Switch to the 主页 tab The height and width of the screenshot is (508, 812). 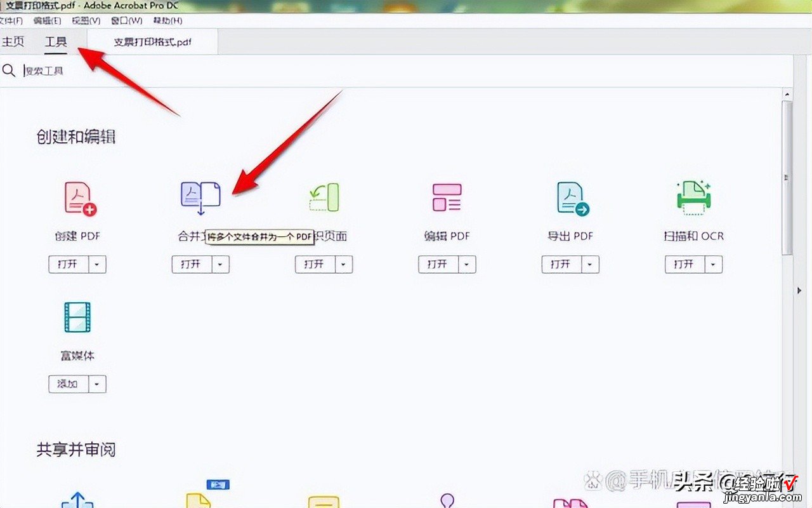(13, 42)
